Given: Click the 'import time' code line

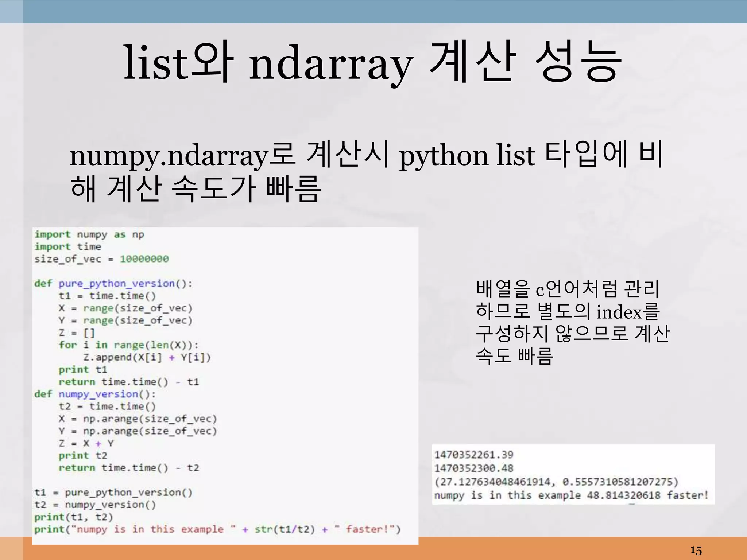Looking at the screenshot, I should click(x=68, y=247).
